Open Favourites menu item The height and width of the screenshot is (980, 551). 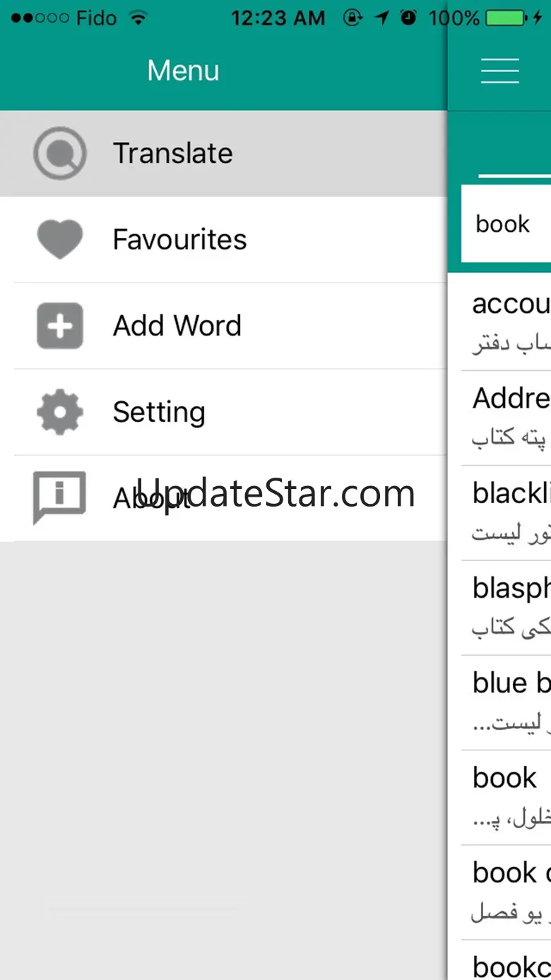[224, 240]
